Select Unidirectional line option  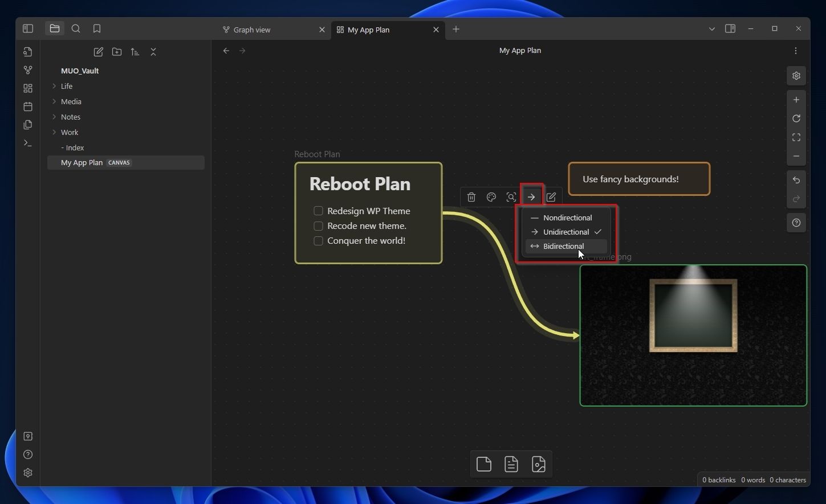(x=566, y=232)
